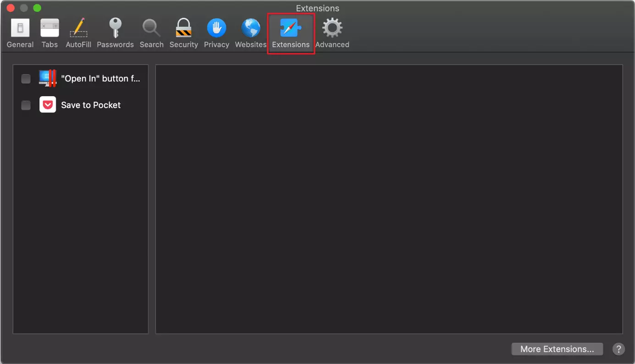The height and width of the screenshot is (364, 635).
Task: Open the Passwords key icon pane
Action: (x=115, y=33)
